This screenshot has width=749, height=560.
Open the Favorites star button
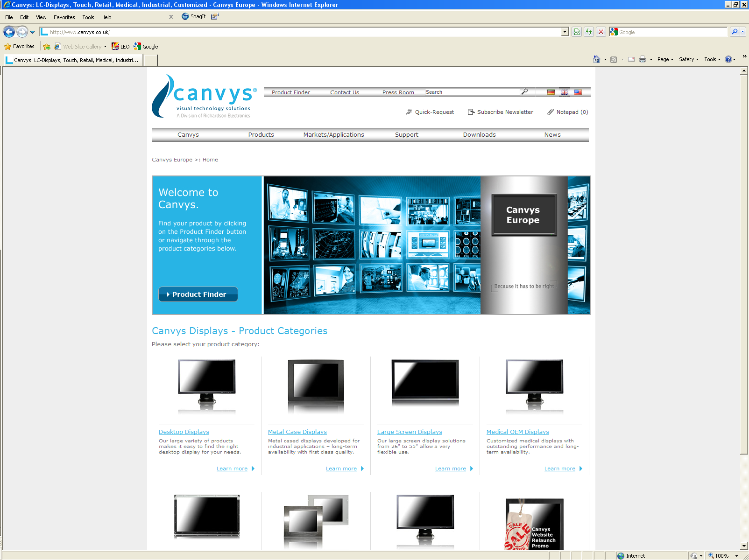[x=19, y=46]
